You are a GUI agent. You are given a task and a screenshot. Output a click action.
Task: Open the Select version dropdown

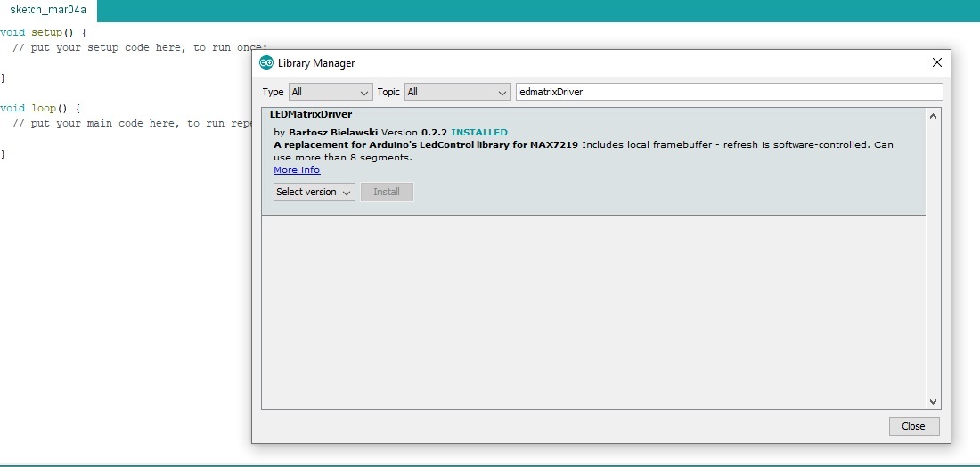(314, 192)
